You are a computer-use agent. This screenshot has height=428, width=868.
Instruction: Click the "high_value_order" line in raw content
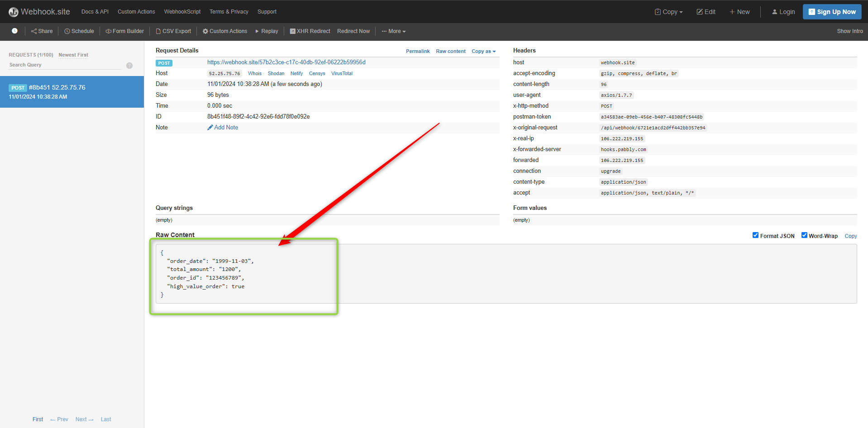click(x=205, y=286)
